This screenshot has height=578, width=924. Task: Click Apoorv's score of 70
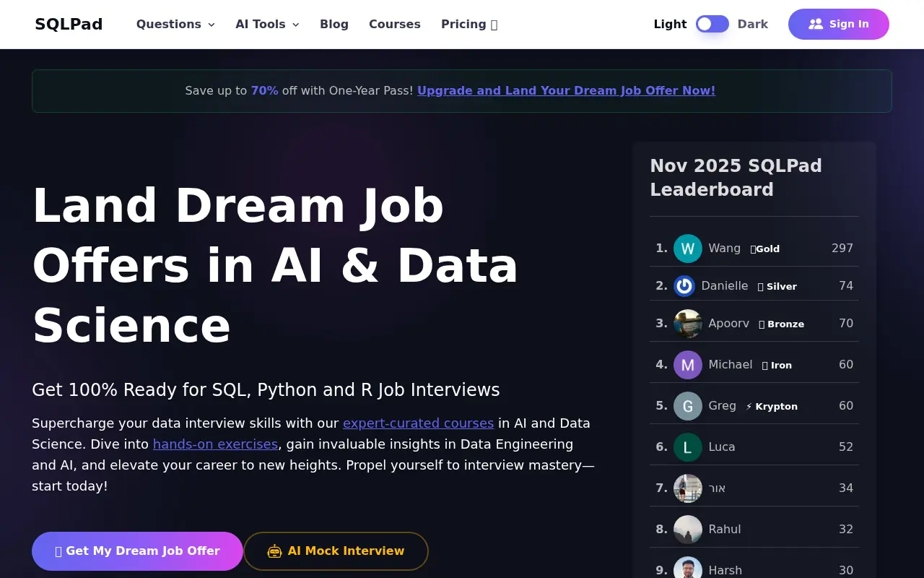(x=846, y=324)
